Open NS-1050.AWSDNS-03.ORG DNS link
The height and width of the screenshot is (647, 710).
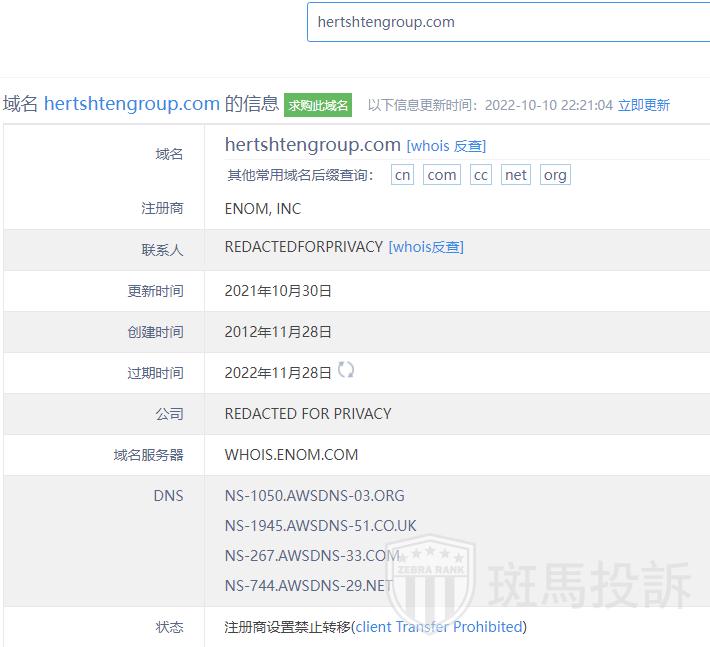314,495
